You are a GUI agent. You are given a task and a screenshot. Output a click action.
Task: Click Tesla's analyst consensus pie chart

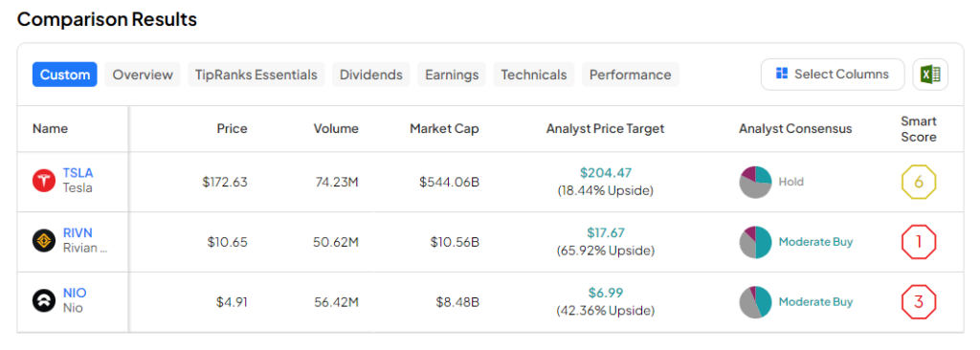pyautogui.click(x=755, y=183)
